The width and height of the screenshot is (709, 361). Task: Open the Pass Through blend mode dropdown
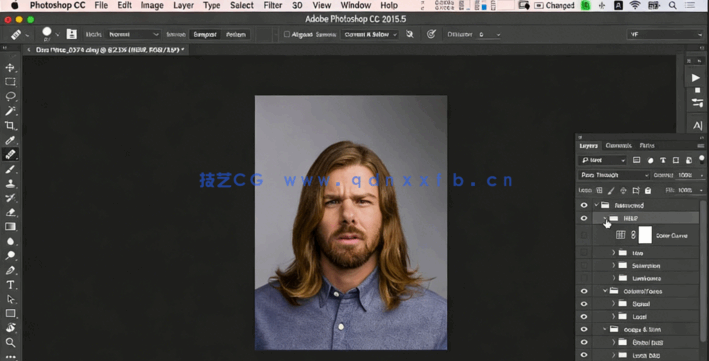(x=614, y=175)
